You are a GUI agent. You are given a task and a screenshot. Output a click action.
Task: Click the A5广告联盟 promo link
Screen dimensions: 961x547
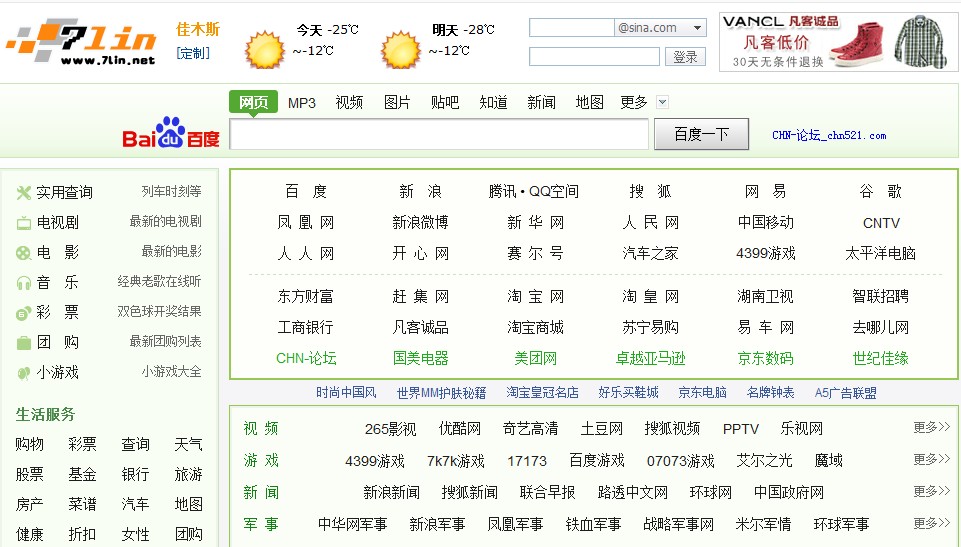[x=846, y=393]
